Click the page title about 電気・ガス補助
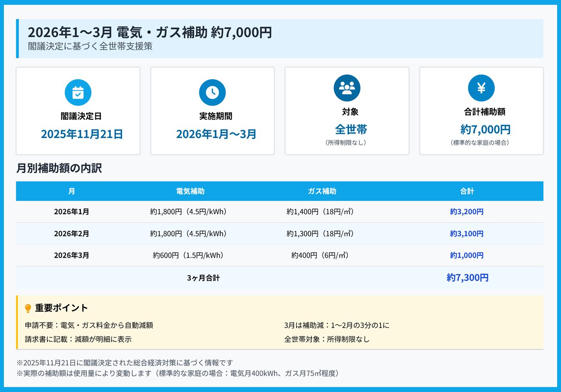This screenshot has width=561, height=392. 150,32
